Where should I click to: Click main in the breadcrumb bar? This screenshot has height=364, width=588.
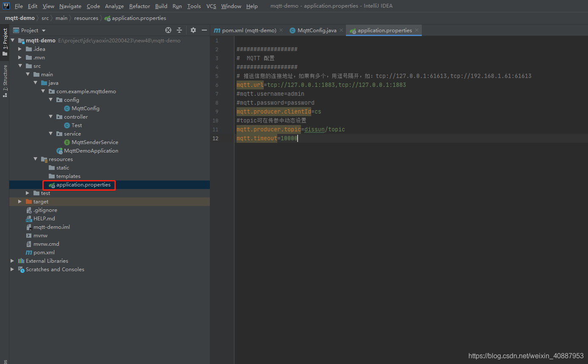(x=61, y=18)
